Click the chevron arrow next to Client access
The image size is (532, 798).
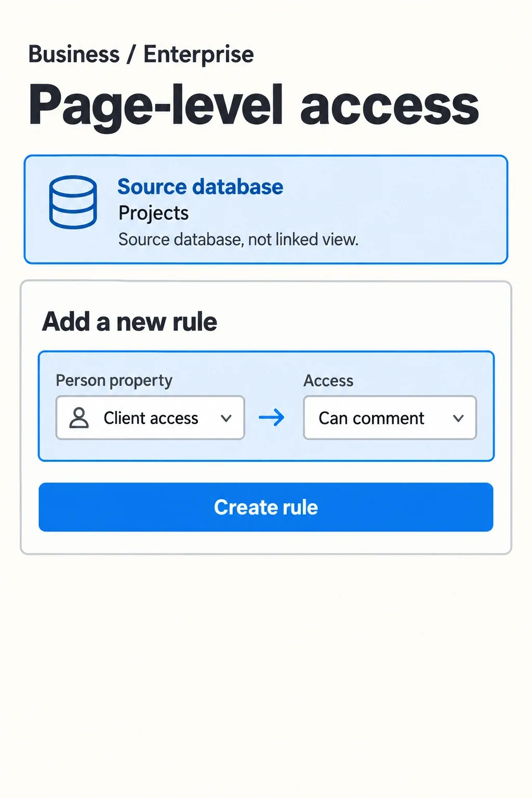click(x=226, y=418)
